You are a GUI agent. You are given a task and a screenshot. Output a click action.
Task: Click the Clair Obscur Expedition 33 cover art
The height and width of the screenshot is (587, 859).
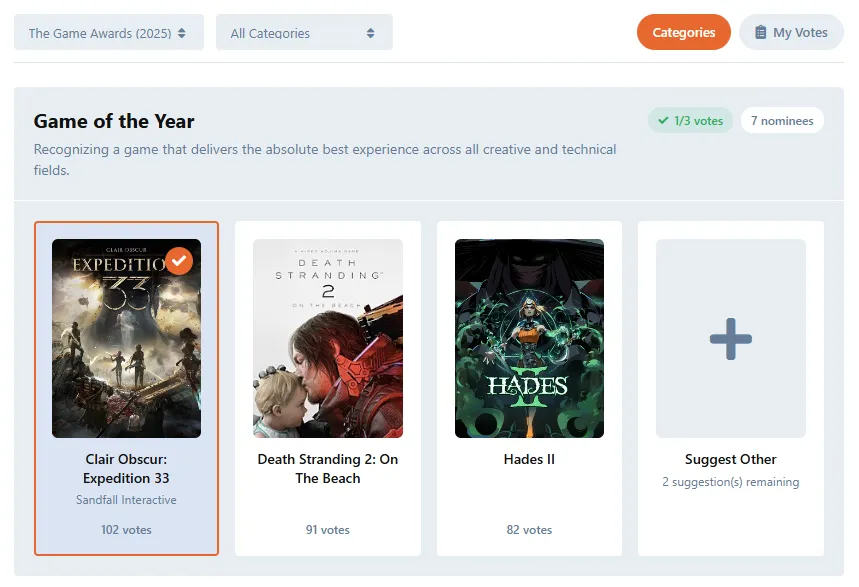127,338
